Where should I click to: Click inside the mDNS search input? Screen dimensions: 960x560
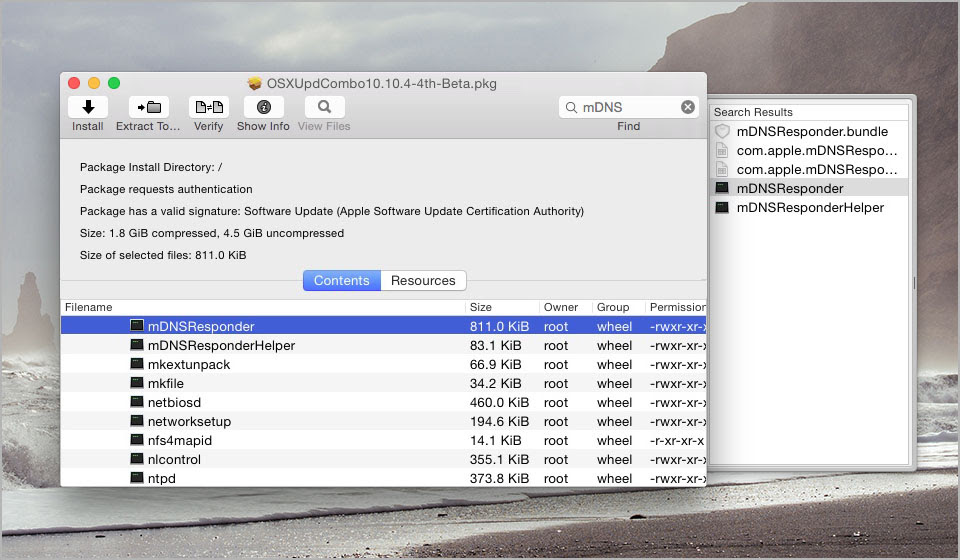point(629,107)
